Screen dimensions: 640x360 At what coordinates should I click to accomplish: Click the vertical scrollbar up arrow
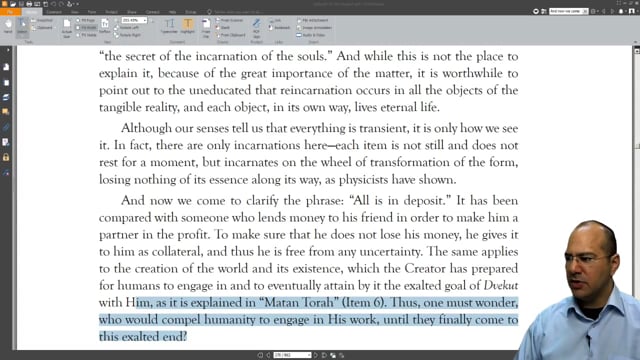637,51
